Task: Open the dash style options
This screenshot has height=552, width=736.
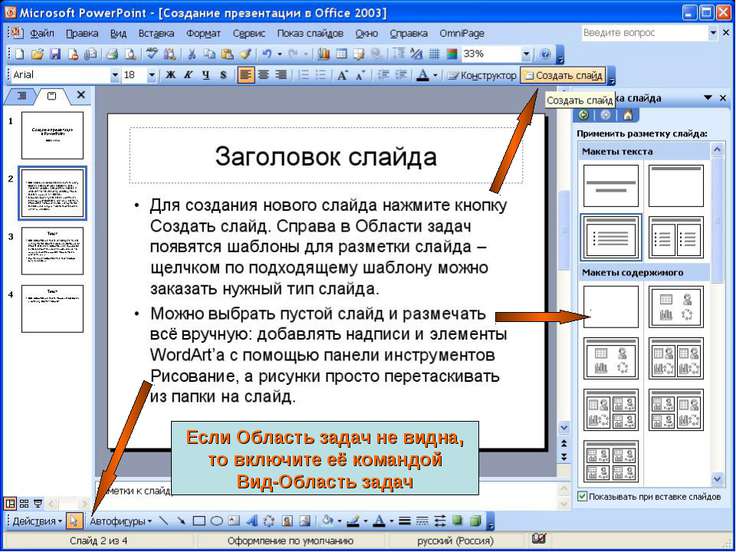Action: pos(422,521)
